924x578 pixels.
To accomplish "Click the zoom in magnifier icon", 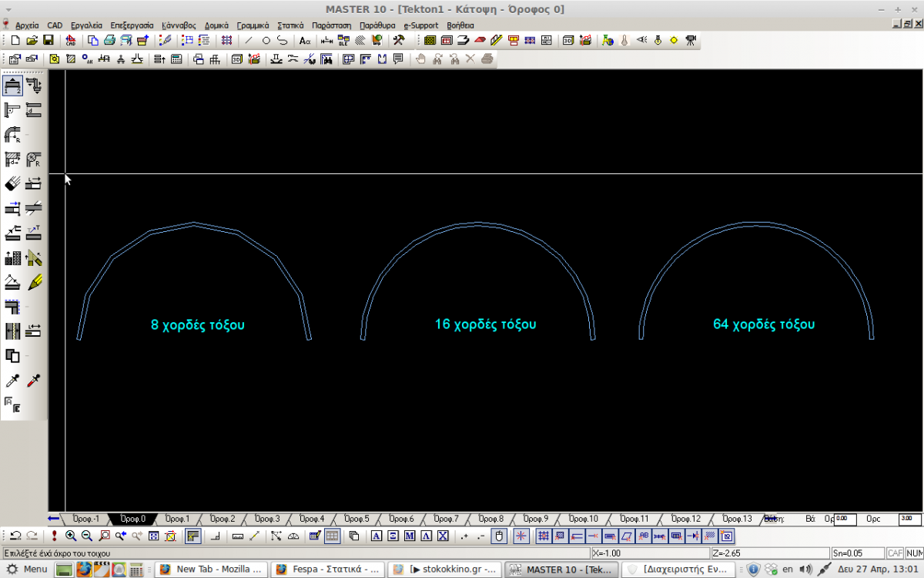I will pyautogui.click(x=71, y=536).
